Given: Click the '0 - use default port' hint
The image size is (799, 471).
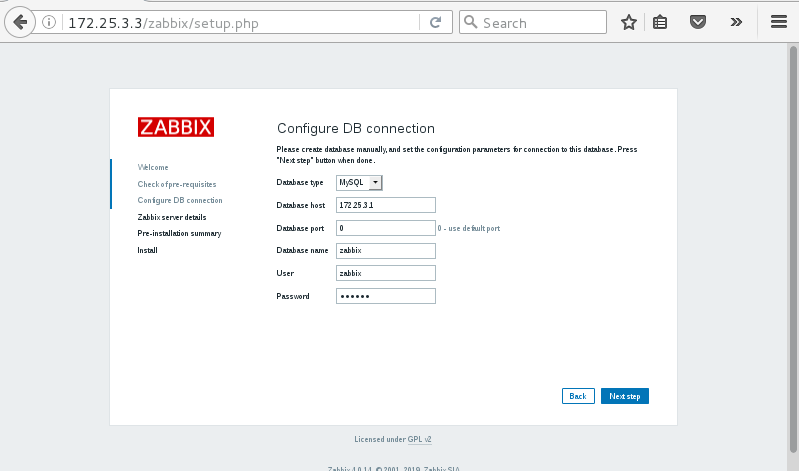Looking at the screenshot, I should point(469,228).
